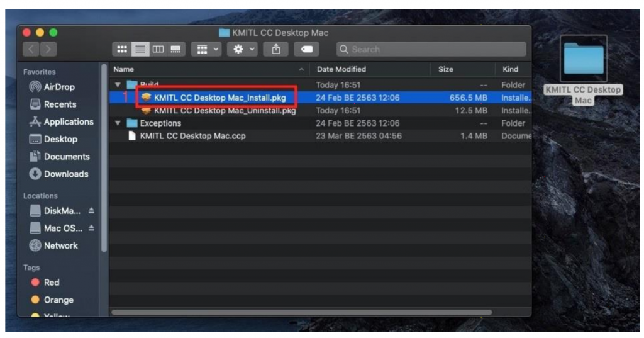
Task: Select KMITL CC Desktop Mac_Install.pkg file
Action: tap(219, 98)
